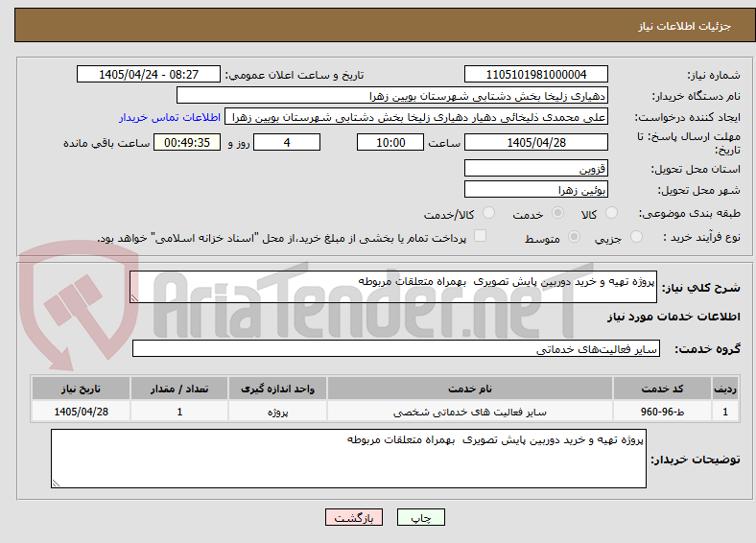Click the اطلاعات خدمات مورد نیاز section heading
756x543 pixels.
(x=673, y=317)
